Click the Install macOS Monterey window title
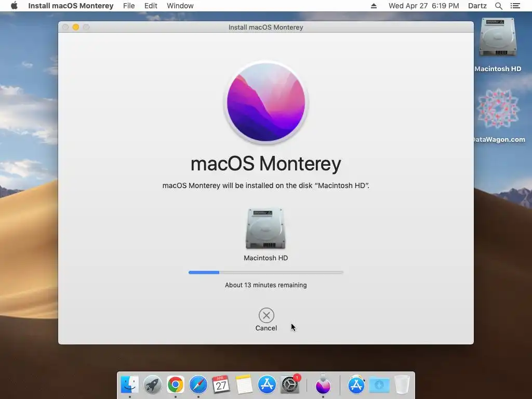Image resolution: width=532 pixels, height=399 pixels. 265,27
